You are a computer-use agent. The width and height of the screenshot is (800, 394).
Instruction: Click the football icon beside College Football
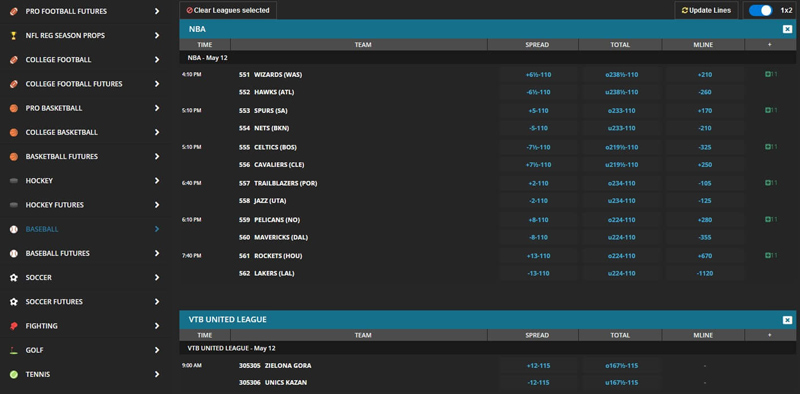click(14, 60)
